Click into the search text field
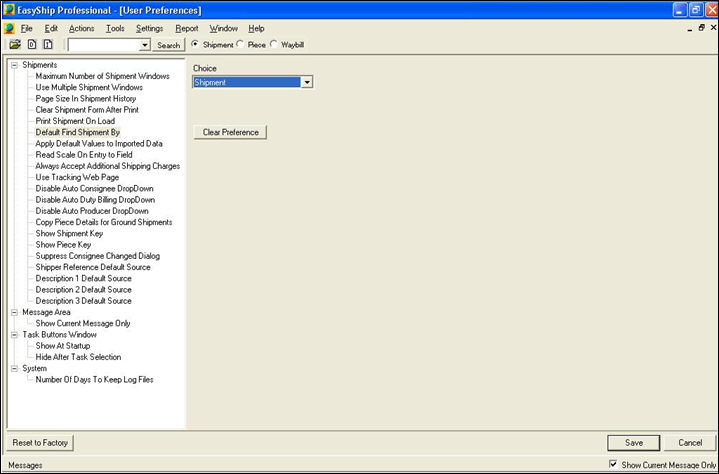 [104, 45]
